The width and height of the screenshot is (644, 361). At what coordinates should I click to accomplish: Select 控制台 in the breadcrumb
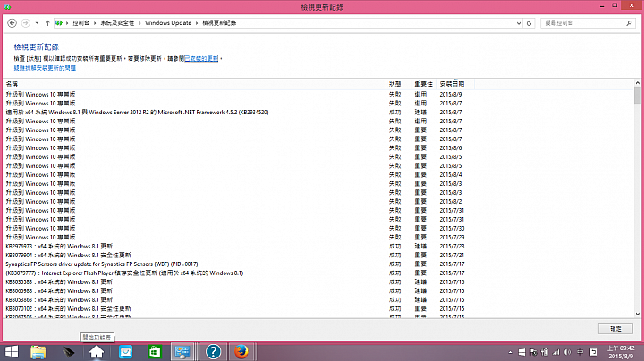pyautogui.click(x=80, y=23)
